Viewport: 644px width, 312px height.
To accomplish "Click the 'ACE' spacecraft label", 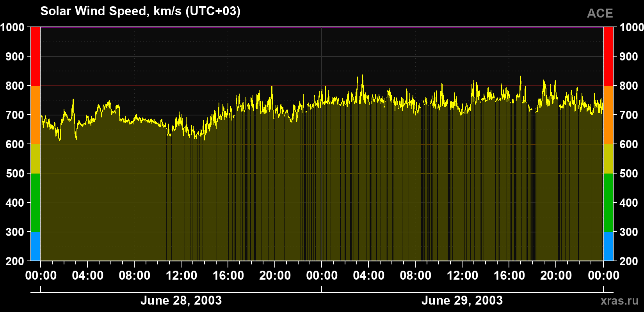I will (x=600, y=14).
